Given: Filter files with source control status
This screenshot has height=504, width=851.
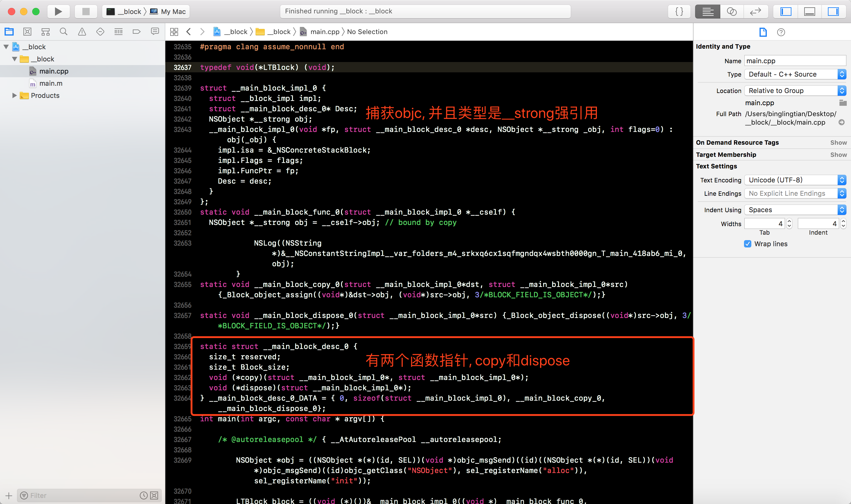Looking at the screenshot, I should point(154,495).
